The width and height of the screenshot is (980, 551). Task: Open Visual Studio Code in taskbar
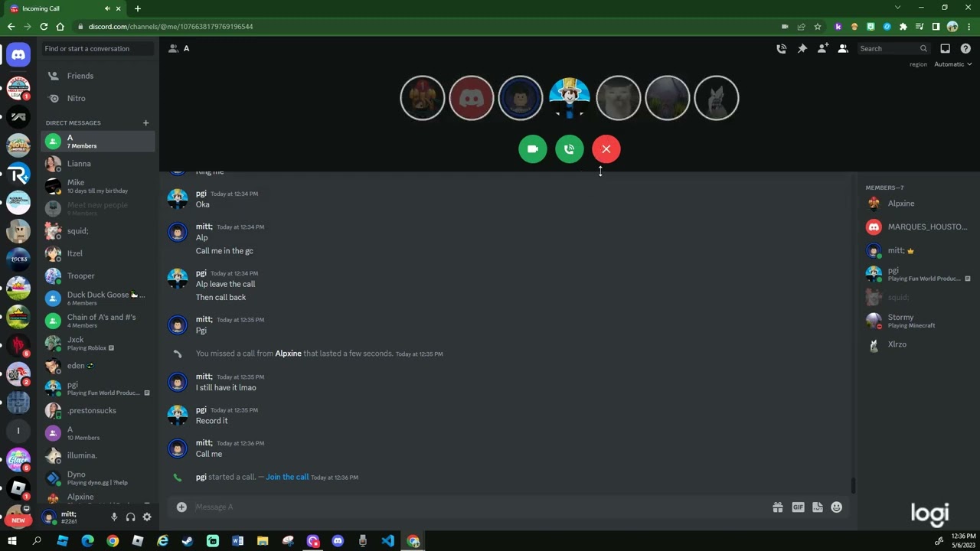point(388,541)
